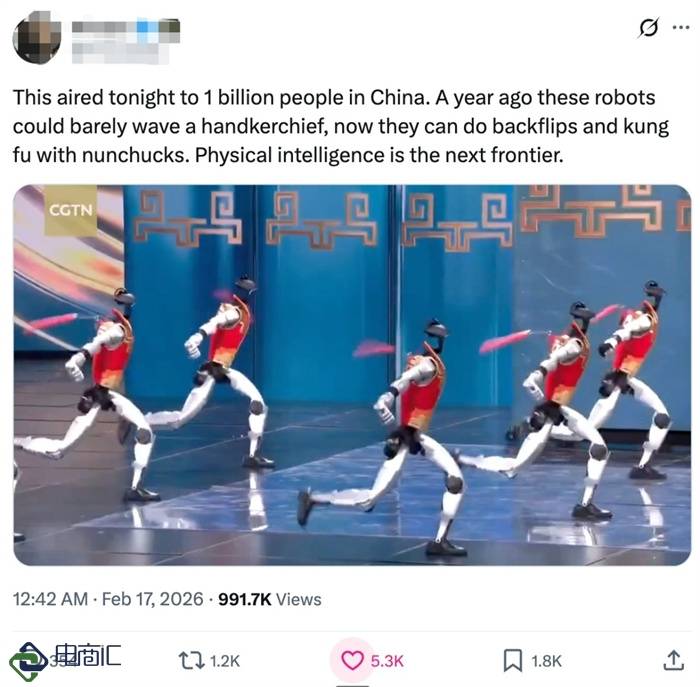Toggle the bookmark icon

tap(512, 661)
